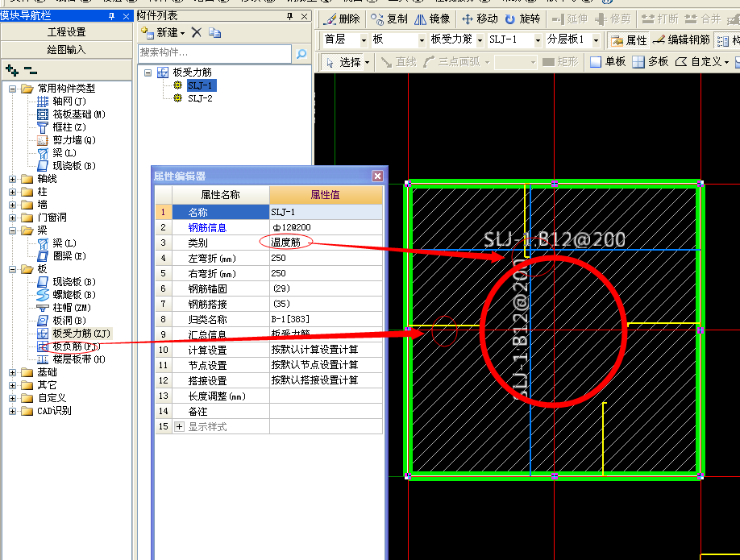The image size is (740, 560).
Task: Select 筏板基础(M) in the tree
Action: (x=78, y=114)
